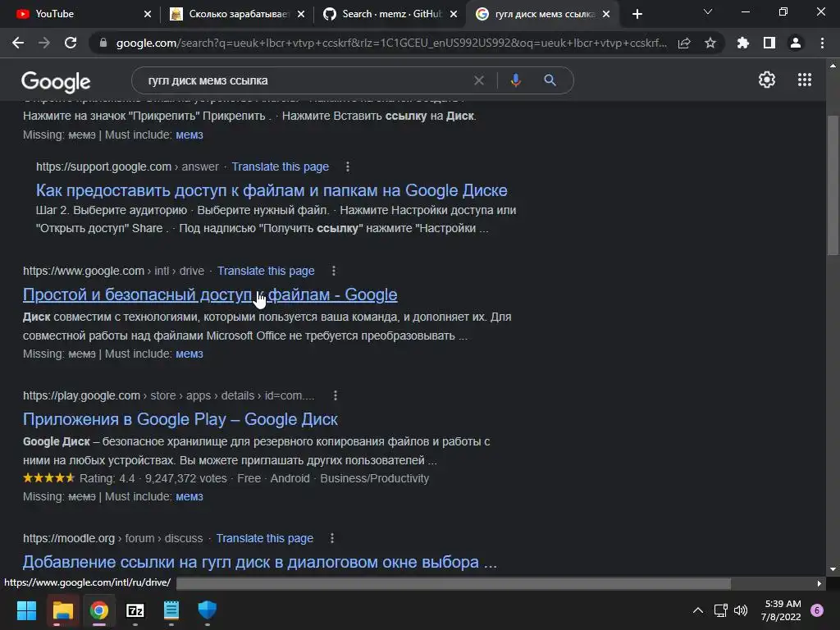The width and height of the screenshot is (840, 630).
Task: Switch to the Сколько зарабатывает tab
Action: [x=235, y=14]
